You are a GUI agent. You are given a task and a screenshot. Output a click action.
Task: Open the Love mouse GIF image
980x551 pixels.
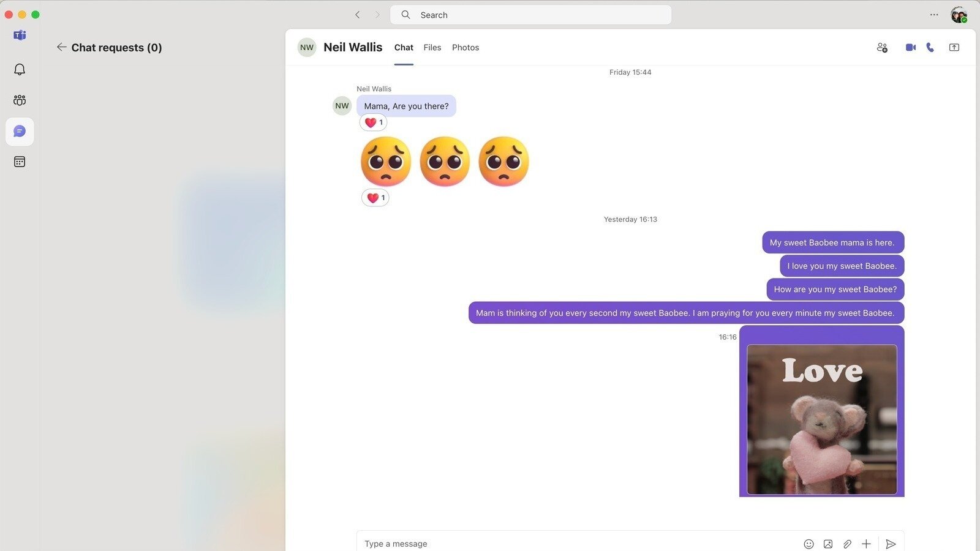point(821,419)
